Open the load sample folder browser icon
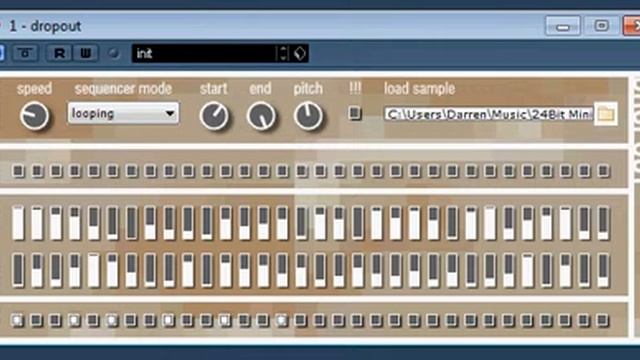Viewport: 640px width, 360px height. [606, 114]
